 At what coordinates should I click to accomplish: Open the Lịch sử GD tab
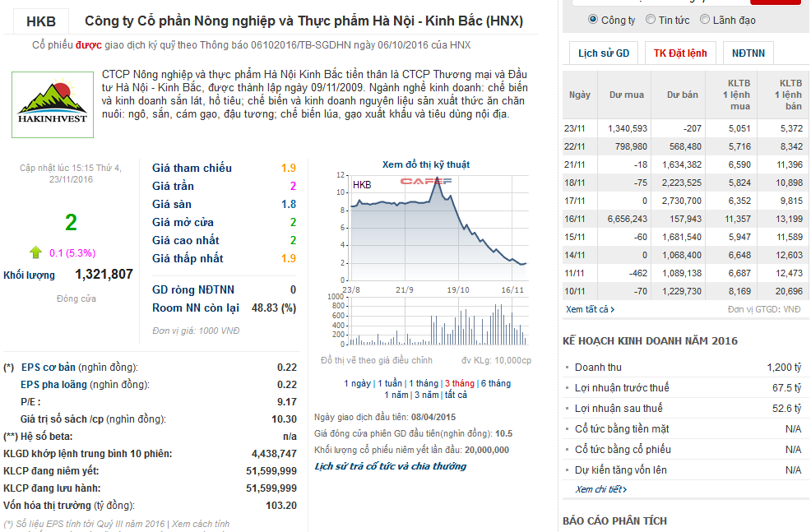pyautogui.click(x=604, y=53)
